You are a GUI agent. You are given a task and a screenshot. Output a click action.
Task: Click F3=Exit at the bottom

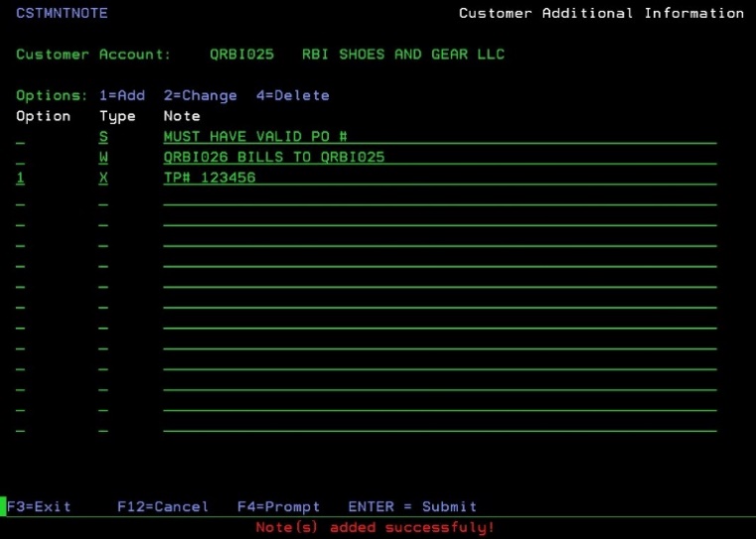pyautogui.click(x=40, y=506)
